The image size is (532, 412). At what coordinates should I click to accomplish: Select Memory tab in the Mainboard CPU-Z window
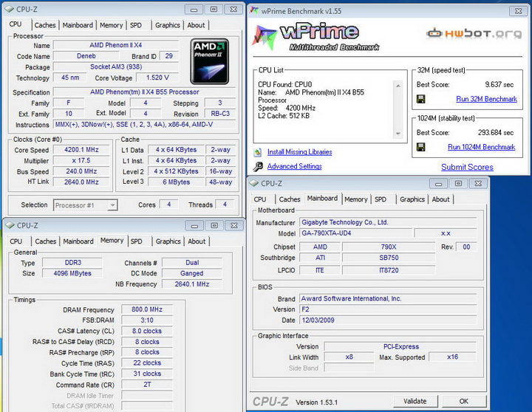[x=356, y=199]
